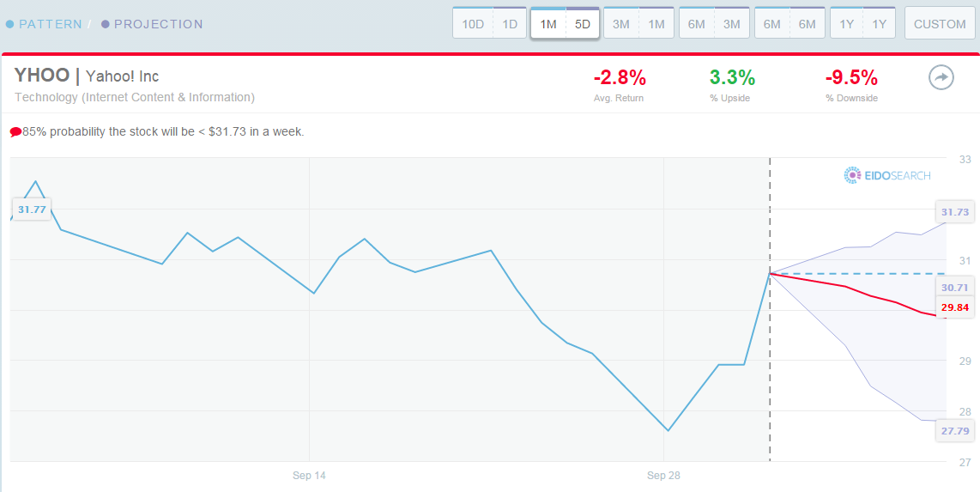Click the vertical dashed projection divider line

pyautogui.click(x=770, y=309)
